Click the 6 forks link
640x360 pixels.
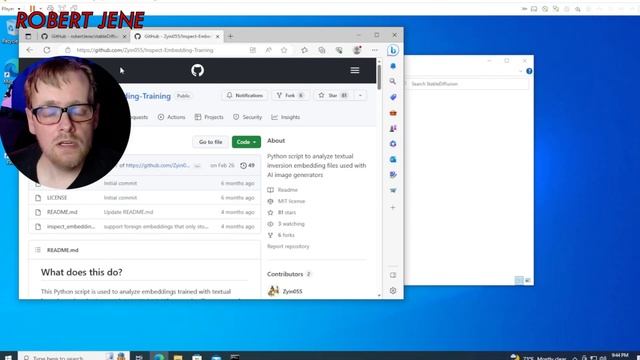pyautogui.click(x=286, y=235)
